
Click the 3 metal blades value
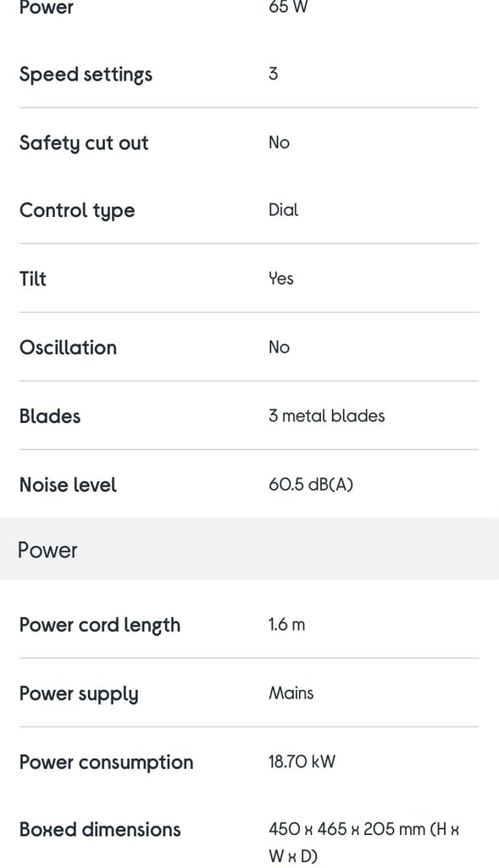pyautogui.click(x=326, y=415)
